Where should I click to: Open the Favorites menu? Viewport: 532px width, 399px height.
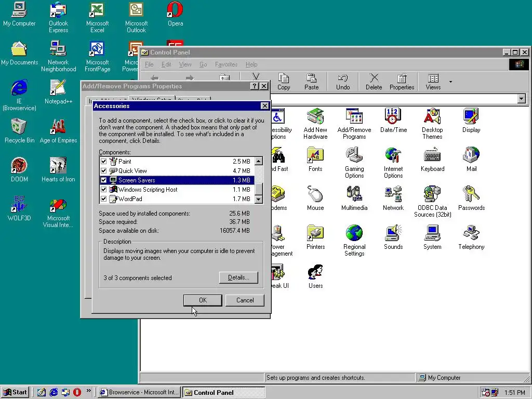(226, 64)
